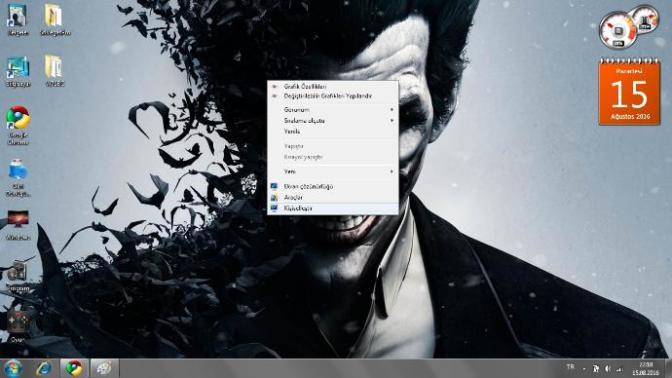This screenshot has width=672, height=378.
Task: Click the small memory dial on the gadget
Action: (x=645, y=18)
